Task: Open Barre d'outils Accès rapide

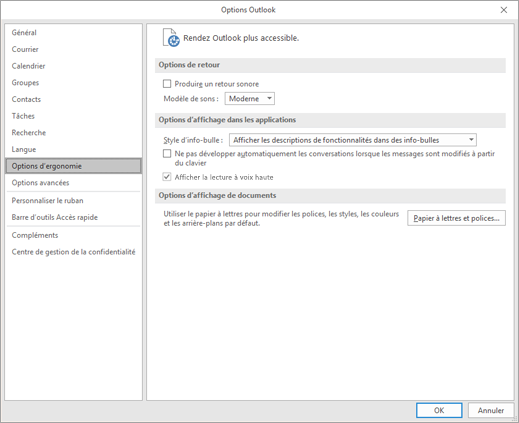Action: (73, 217)
